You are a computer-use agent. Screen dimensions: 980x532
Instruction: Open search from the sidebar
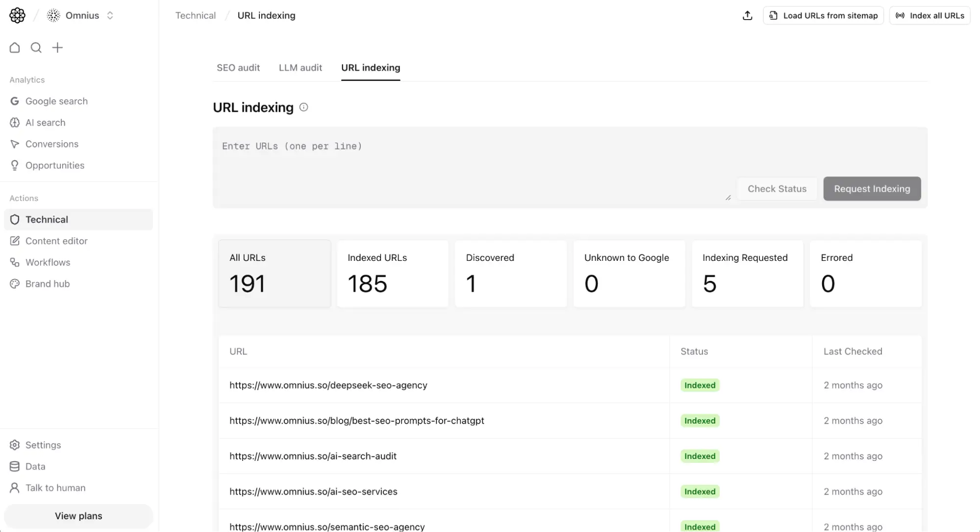point(36,48)
